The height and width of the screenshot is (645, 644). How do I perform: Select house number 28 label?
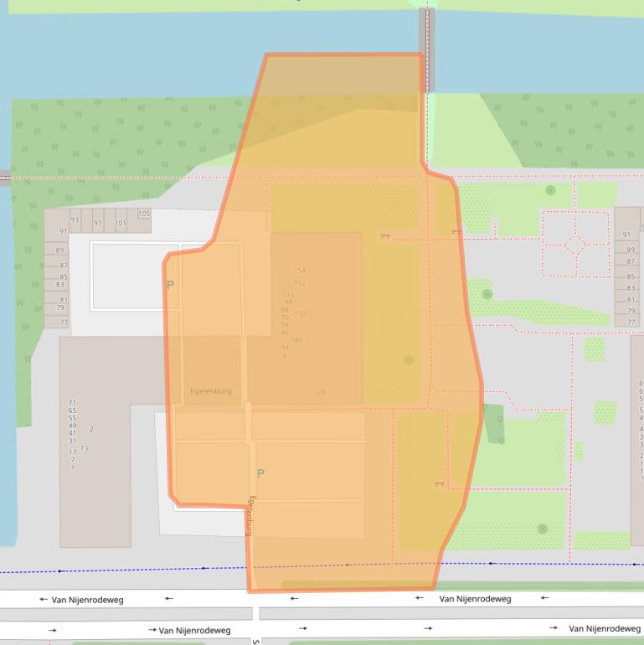pos(321,392)
